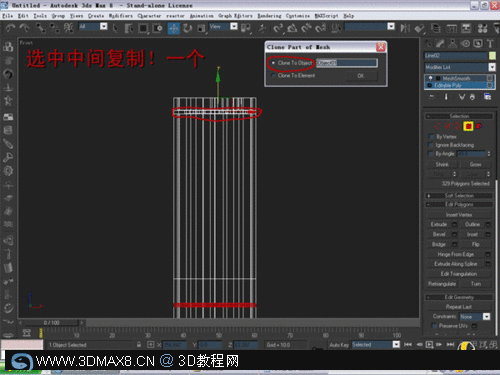Switch to the Display command panel tab
500x375 pixels.
[x=478, y=43]
